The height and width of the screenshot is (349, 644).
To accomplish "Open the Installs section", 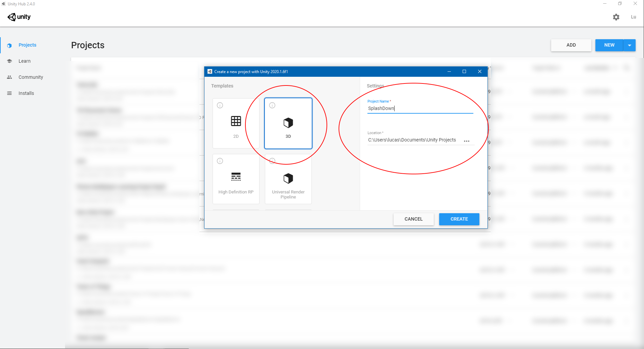I will pyautogui.click(x=26, y=93).
